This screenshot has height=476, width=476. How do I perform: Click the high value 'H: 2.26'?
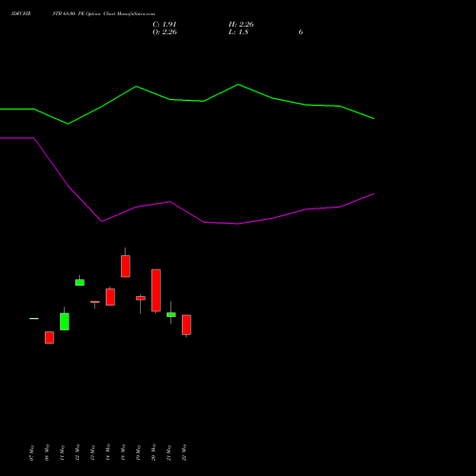241,25
